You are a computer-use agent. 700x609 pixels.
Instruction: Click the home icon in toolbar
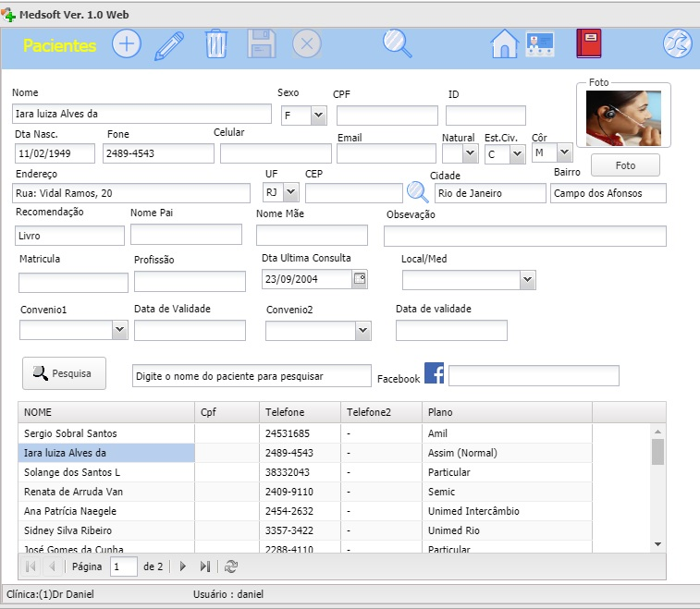click(504, 44)
